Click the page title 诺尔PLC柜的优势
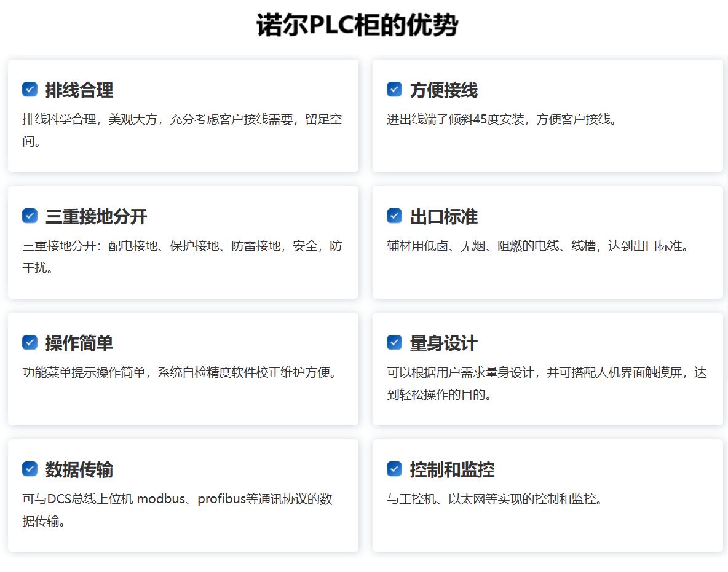The image size is (728, 572). [x=357, y=25]
